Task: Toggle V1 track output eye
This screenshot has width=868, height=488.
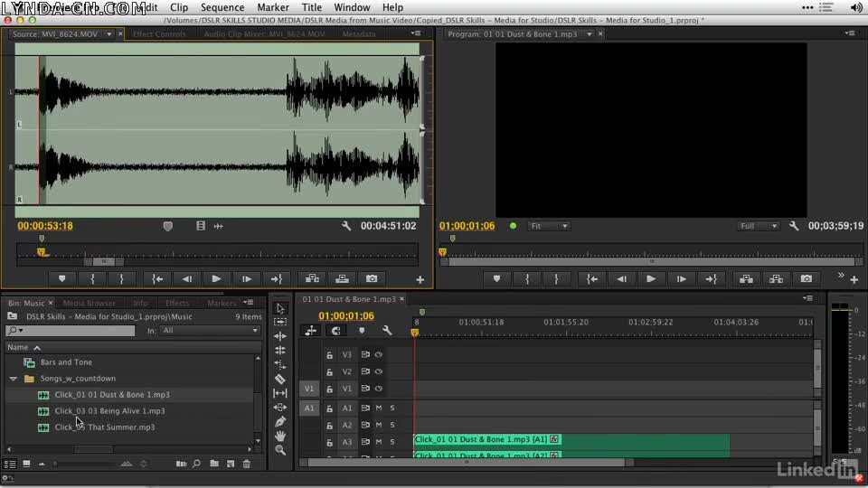Action: tap(379, 389)
